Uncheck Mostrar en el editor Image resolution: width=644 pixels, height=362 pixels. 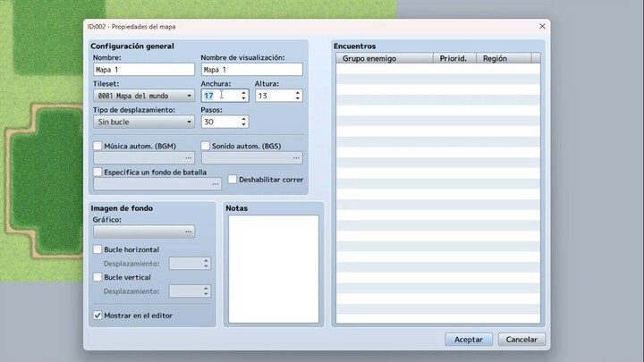(x=97, y=316)
